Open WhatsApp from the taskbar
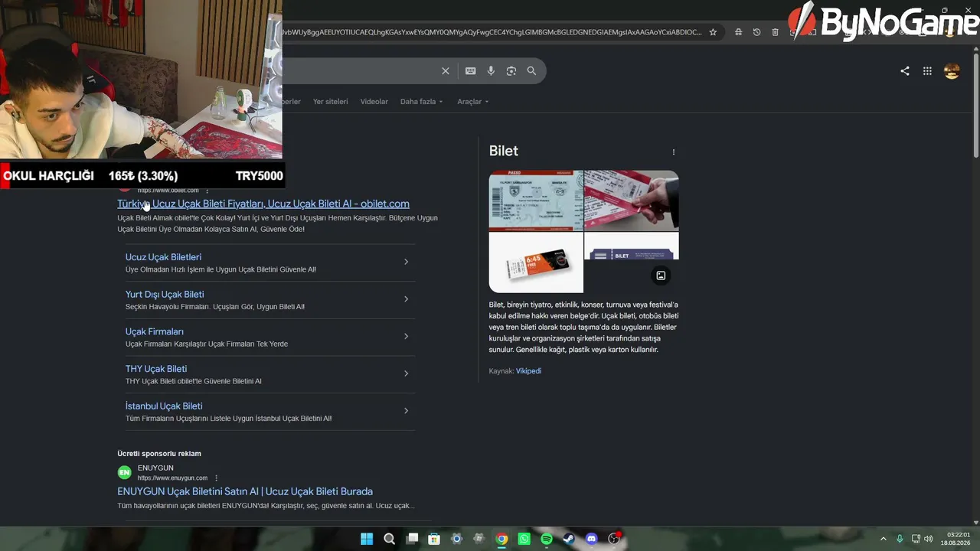This screenshot has height=551, width=980. [x=524, y=539]
